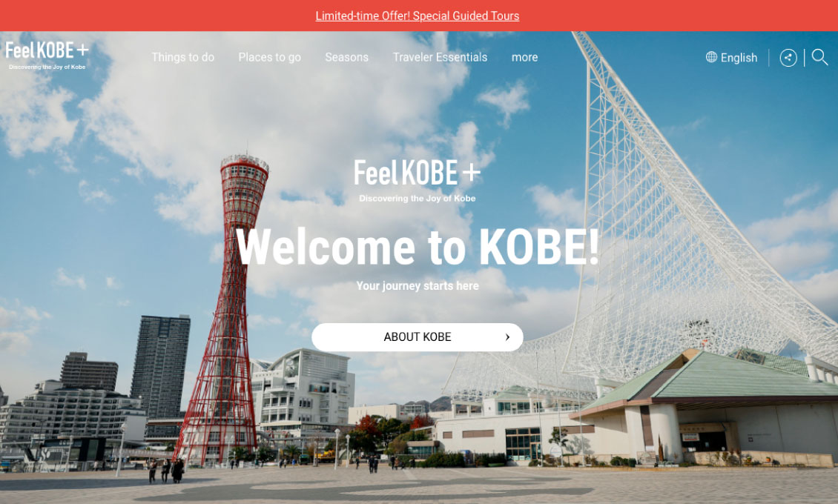
Task: Click the central Feel KOBE+ hero logo
Action: 418,180
